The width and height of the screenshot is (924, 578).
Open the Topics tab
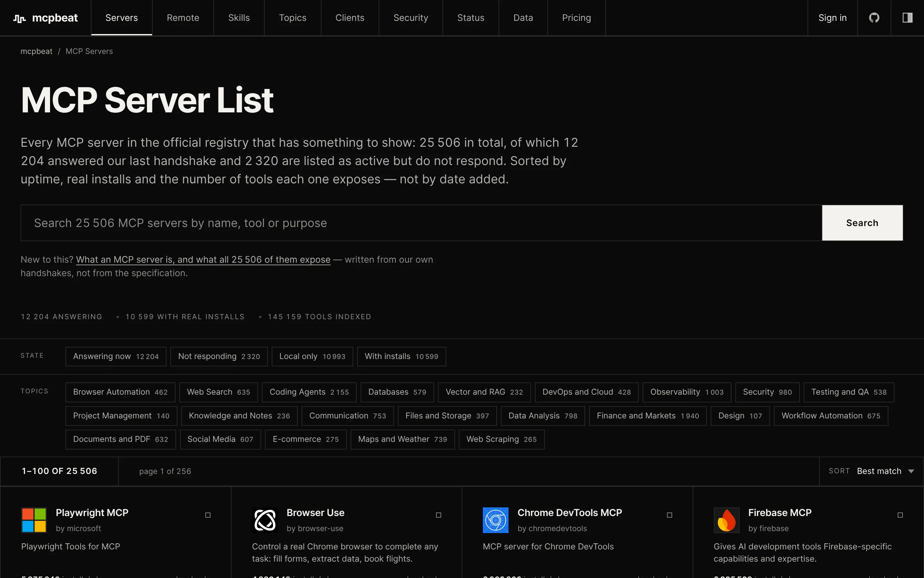point(293,18)
